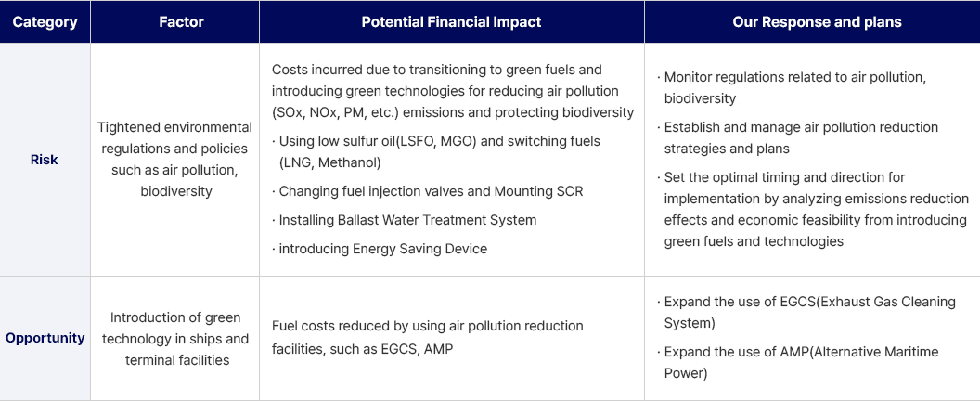Select the Energy Saving Device bullet

(x=382, y=249)
